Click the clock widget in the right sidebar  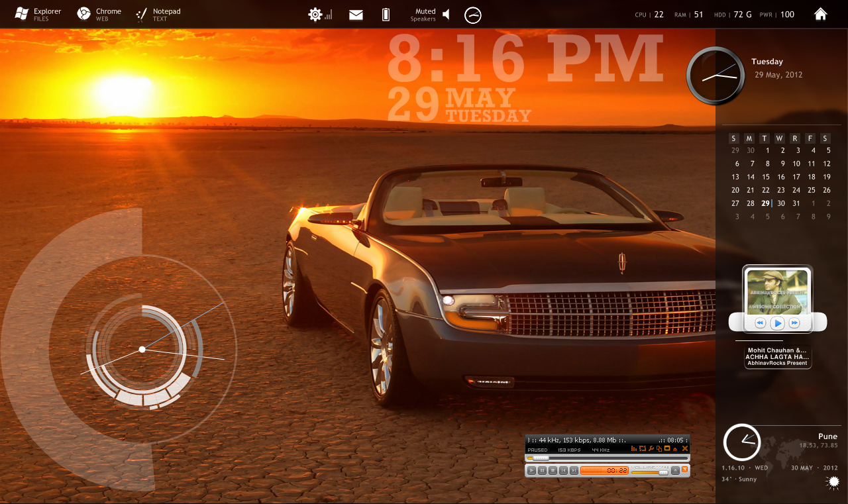[715, 75]
